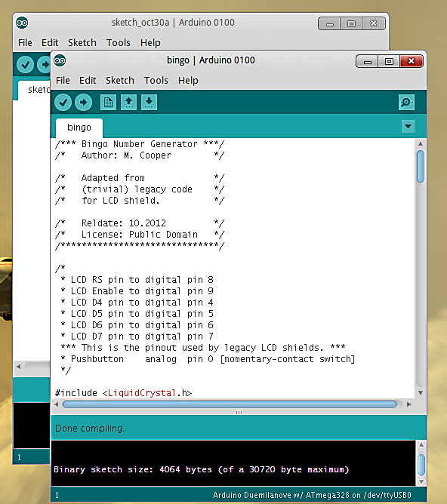Click the 'LCD D4 pin to digital pin 4' line

(137, 303)
